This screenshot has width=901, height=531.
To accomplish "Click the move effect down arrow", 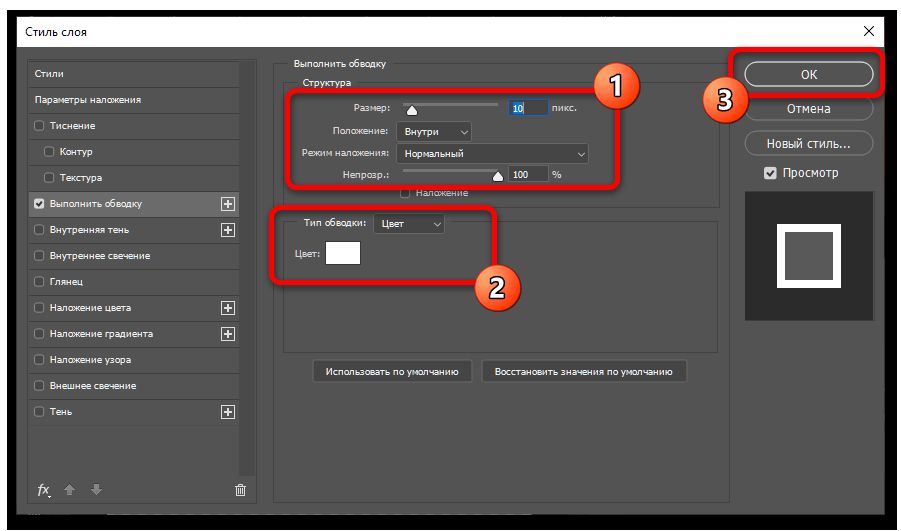I will pyautogui.click(x=96, y=490).
